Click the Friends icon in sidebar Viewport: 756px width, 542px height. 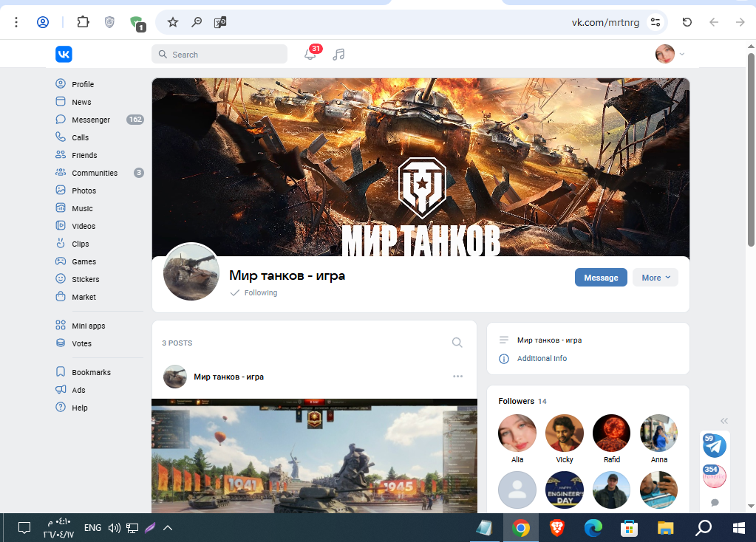click(61, 154)
